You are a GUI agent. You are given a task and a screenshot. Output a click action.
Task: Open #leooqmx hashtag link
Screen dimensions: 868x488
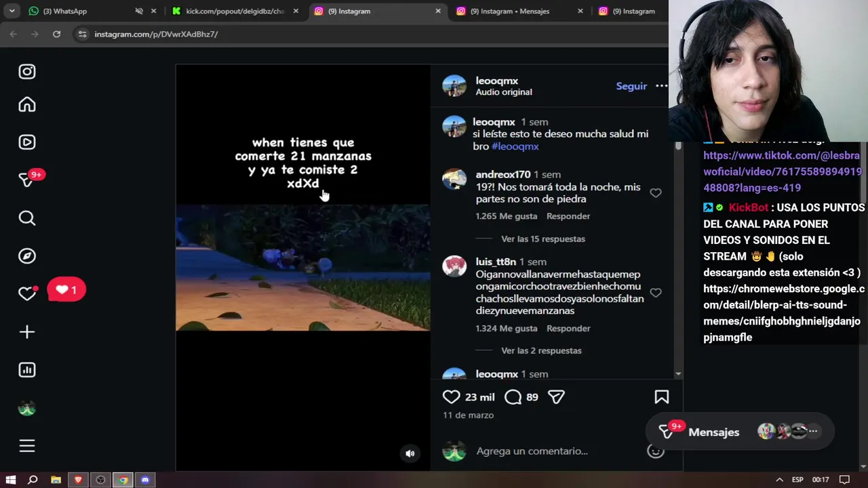pos(515,146)
